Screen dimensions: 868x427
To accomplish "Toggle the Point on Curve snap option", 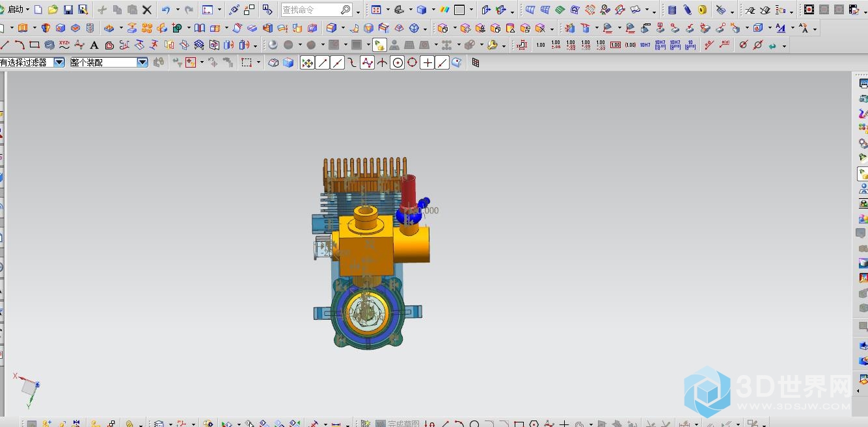I will pos(442,62).
